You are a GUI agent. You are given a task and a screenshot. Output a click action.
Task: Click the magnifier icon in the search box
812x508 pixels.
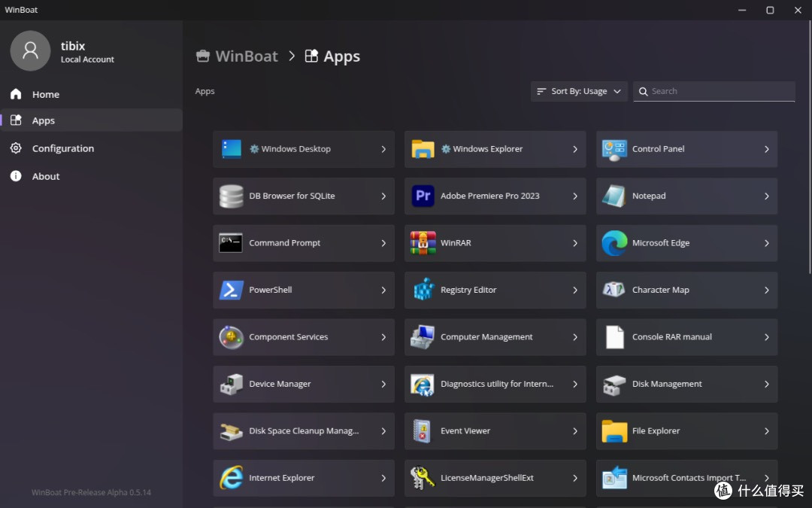[643, 92]
